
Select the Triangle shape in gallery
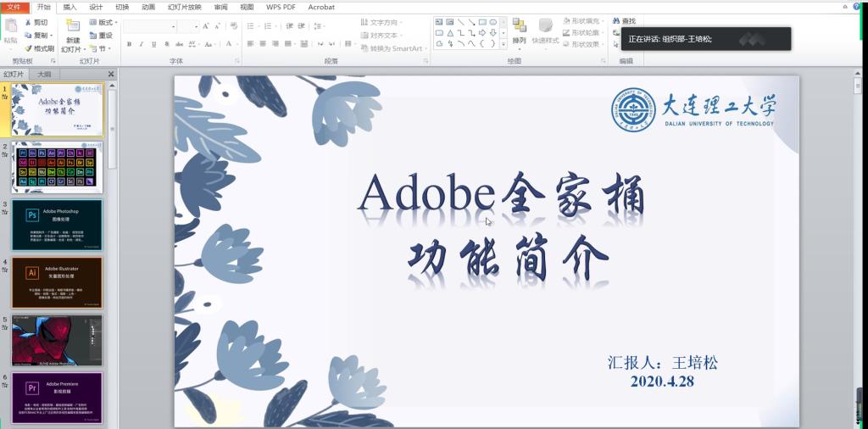(450, 33)
